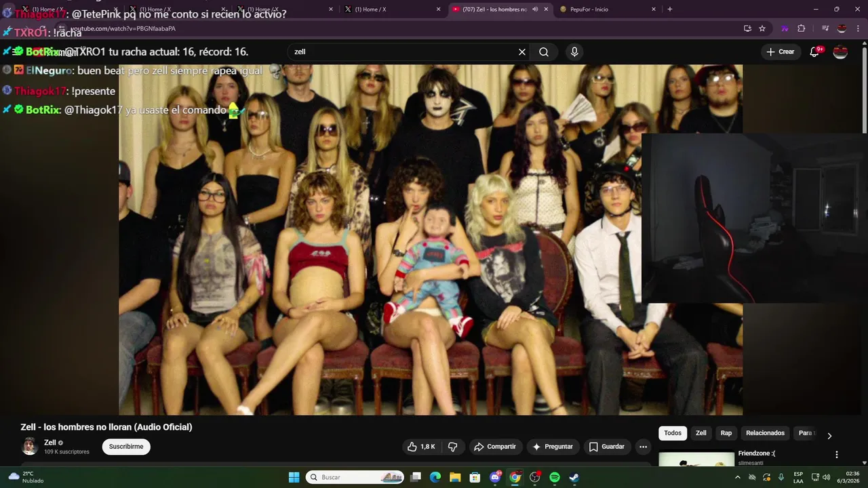Open the ESP LAA language switcher
This screenshot has height=488, width=868.
tap(798, 477)
